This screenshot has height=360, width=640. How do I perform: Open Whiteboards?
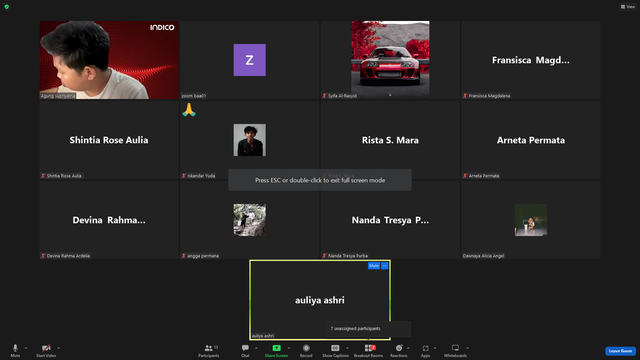[455, 350]
